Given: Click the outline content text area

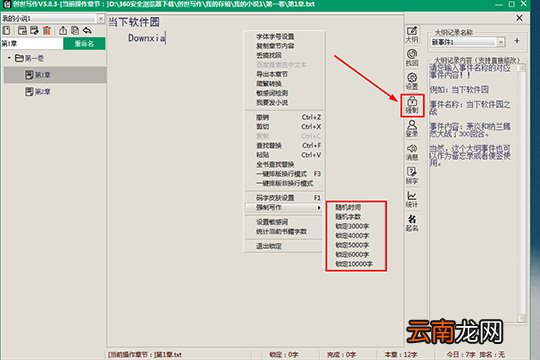Looking at the screenshot, I should 473,193.
